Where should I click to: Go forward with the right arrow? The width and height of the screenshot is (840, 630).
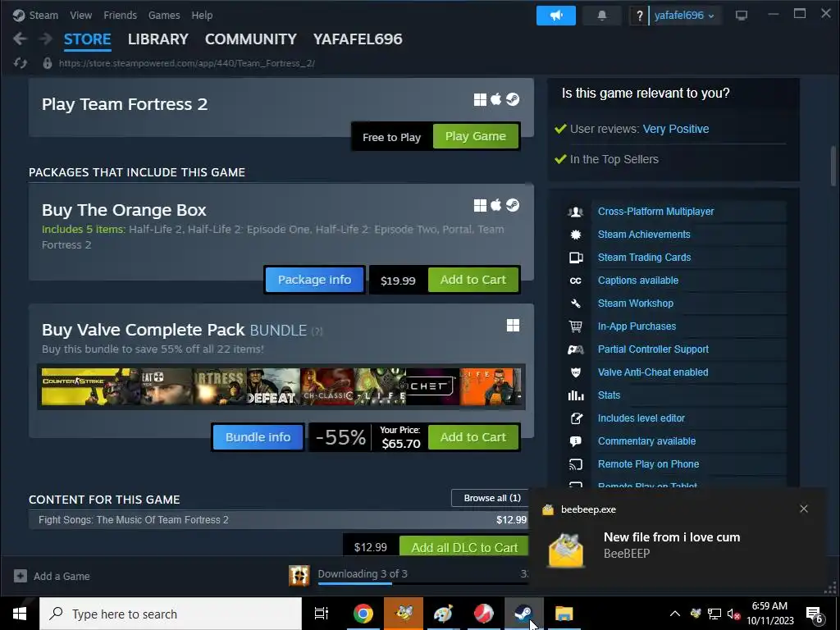tap(46, 39)
